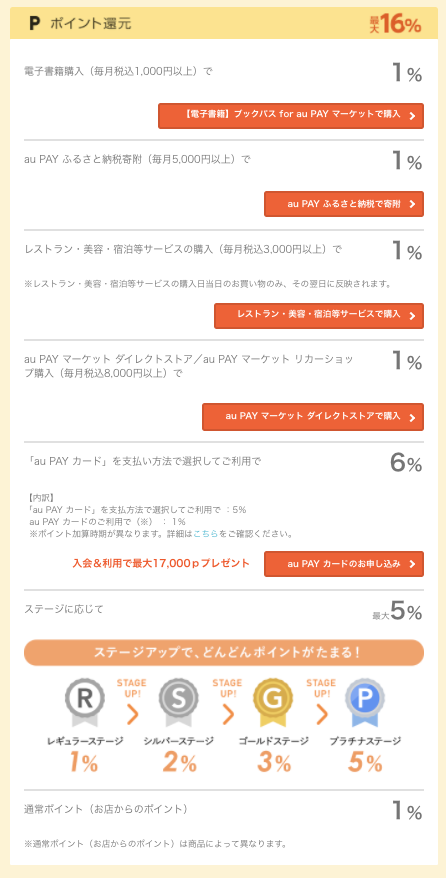This screenshot has width=446, height=878.
Task: Click the Silver stage S medal icon
Action: (179, 702)
